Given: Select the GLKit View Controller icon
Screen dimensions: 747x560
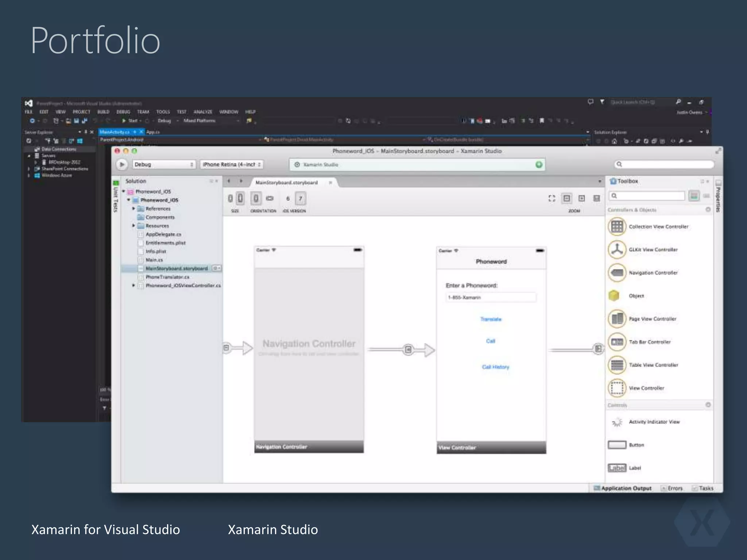Looking at the screenshot, I should click(x=617, y=250).
